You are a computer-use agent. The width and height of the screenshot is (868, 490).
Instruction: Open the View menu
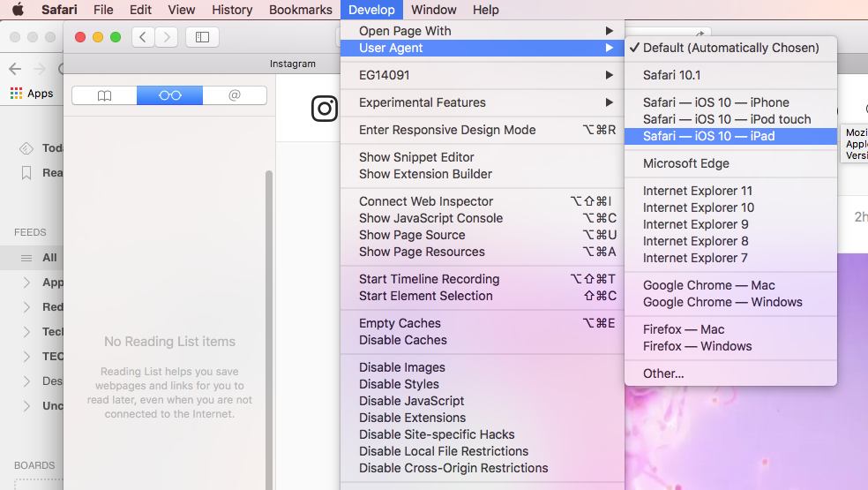182,10
